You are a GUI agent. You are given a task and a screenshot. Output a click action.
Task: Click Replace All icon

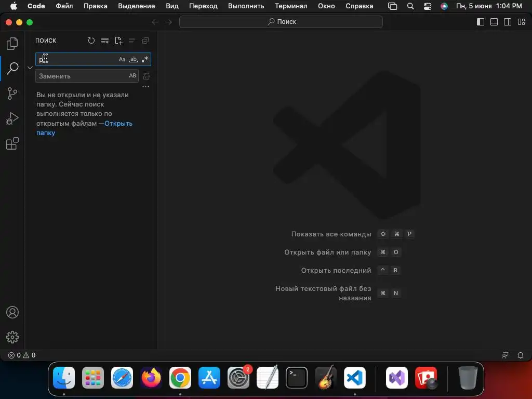tap(147, 76)
